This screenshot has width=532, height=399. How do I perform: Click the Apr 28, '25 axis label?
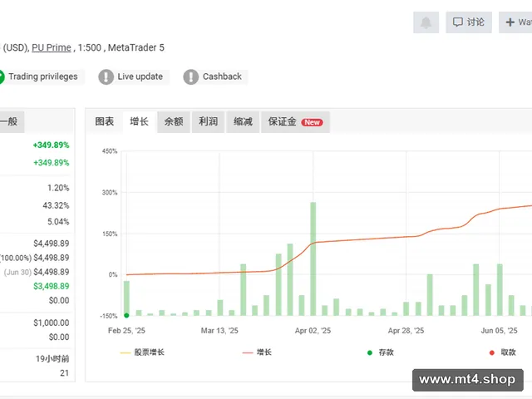(406, 331)
